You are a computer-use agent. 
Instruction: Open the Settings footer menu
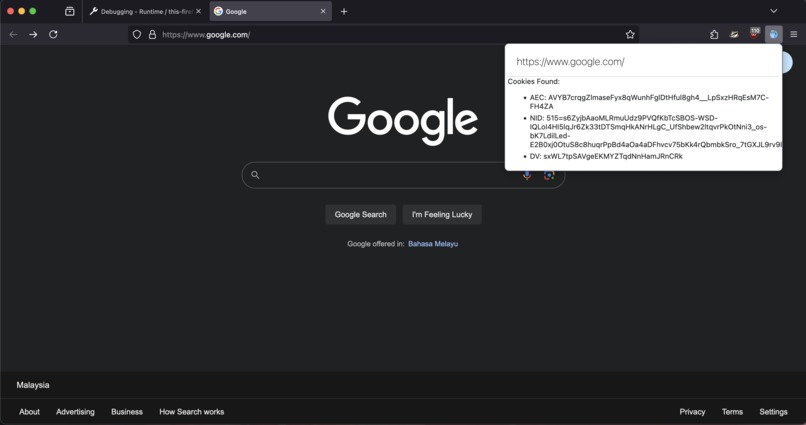pos(774,412)
